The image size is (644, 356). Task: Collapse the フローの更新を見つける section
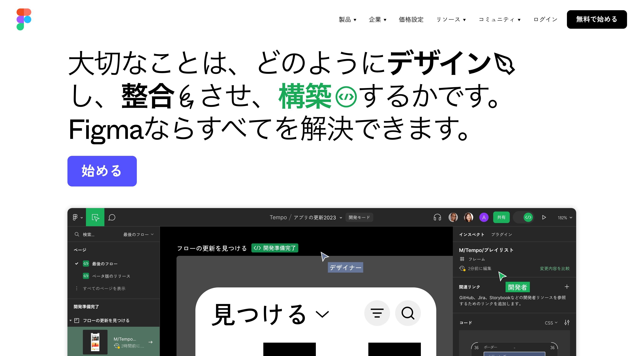[x=71, y=320]
